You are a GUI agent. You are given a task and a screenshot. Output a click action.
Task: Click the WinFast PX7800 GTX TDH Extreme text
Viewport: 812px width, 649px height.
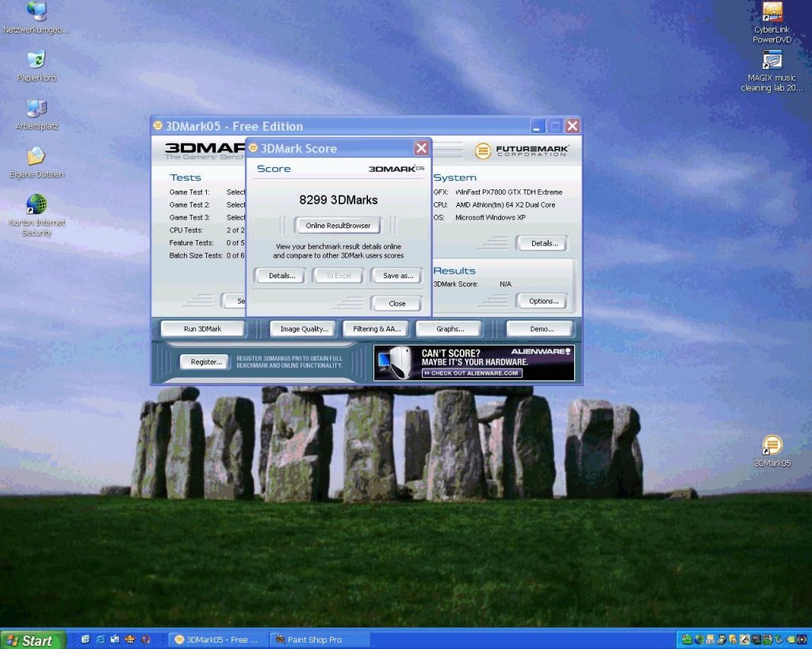click(508, 192)
